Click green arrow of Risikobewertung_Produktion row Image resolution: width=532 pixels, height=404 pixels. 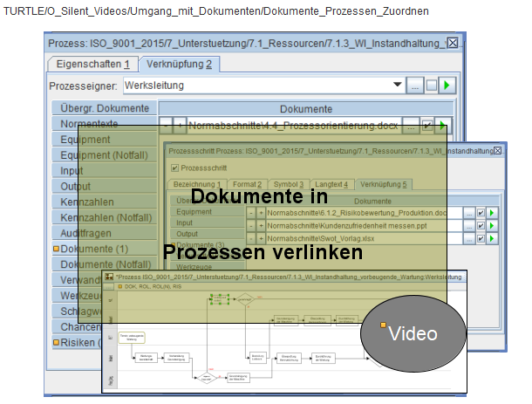tap(492, 213)
